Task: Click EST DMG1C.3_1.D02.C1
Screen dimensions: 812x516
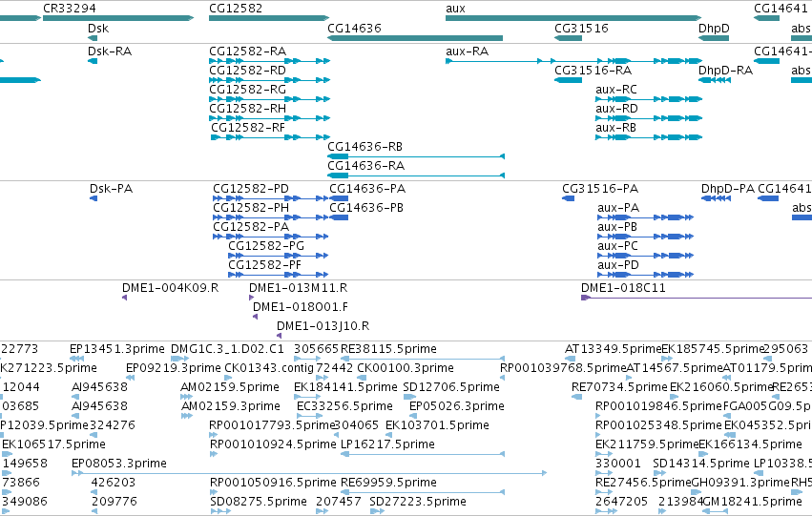Action: [227, 349]
